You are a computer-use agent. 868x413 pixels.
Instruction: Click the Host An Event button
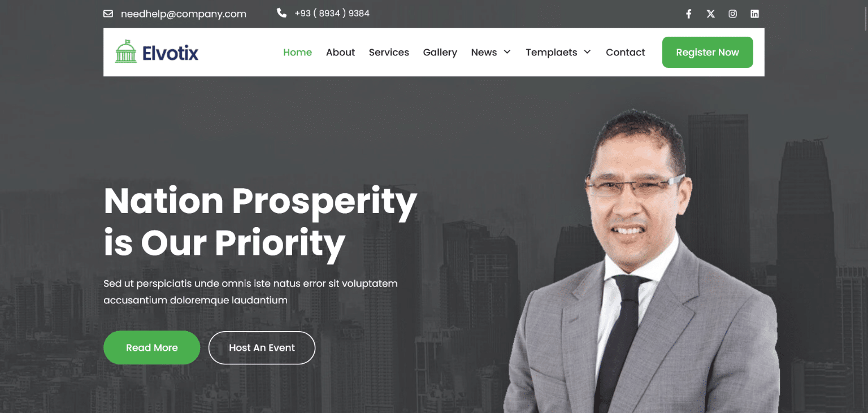coord(262,347)
